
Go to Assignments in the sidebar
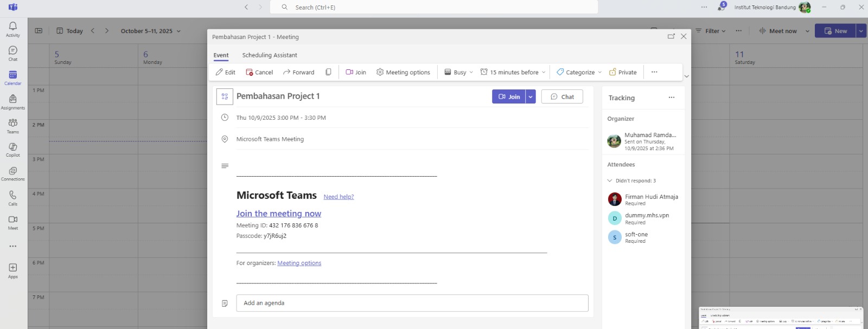13,101
